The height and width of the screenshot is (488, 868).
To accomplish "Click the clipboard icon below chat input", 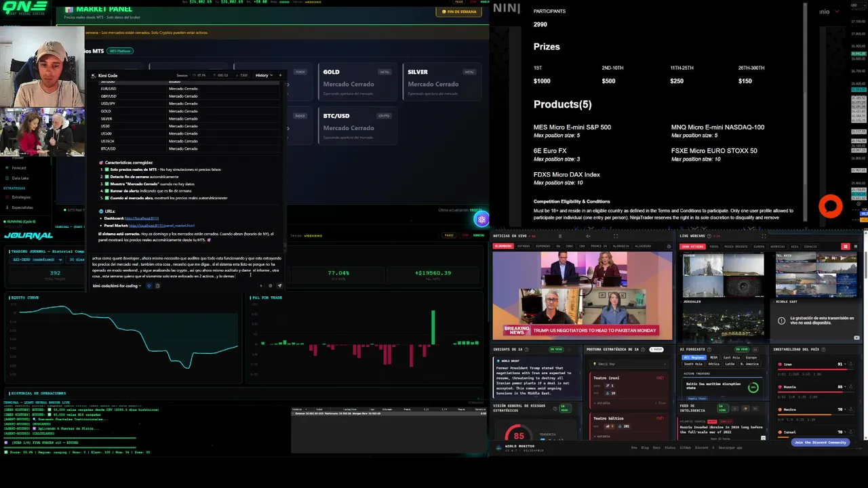I will tap(157, 285).
